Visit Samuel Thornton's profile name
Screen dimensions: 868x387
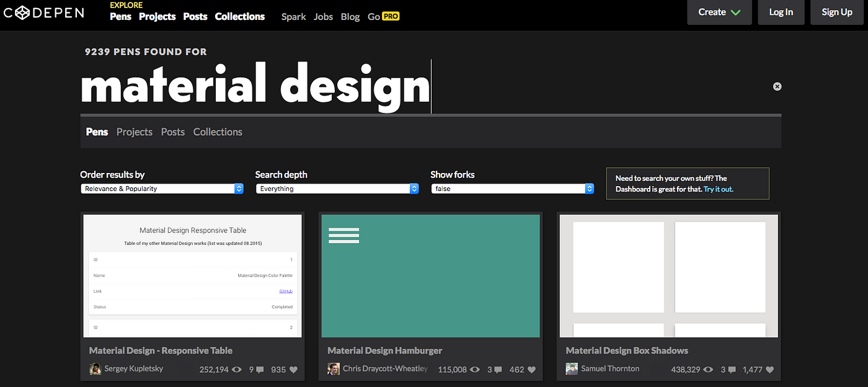610,369
